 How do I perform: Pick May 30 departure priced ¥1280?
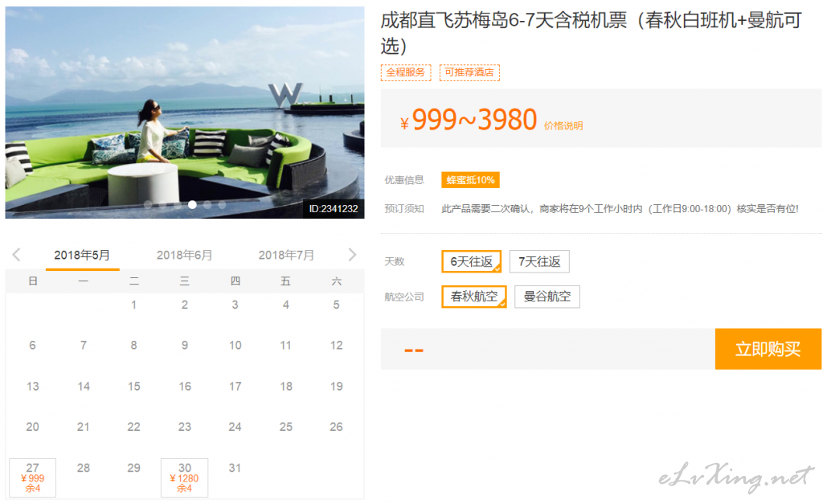click(x=184, y=477)
